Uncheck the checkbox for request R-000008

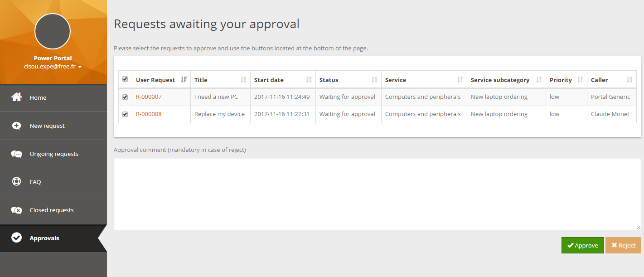[x=125, y=114]
